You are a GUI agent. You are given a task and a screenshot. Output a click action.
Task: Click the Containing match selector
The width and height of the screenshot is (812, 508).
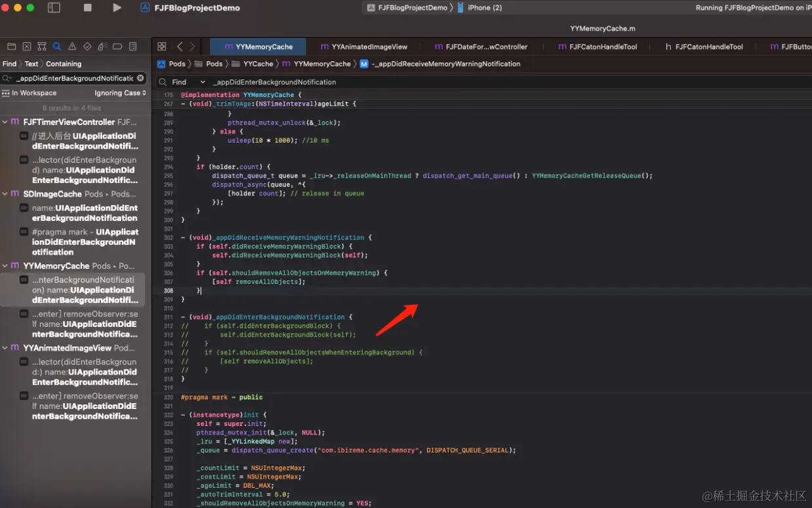(64, 64)
